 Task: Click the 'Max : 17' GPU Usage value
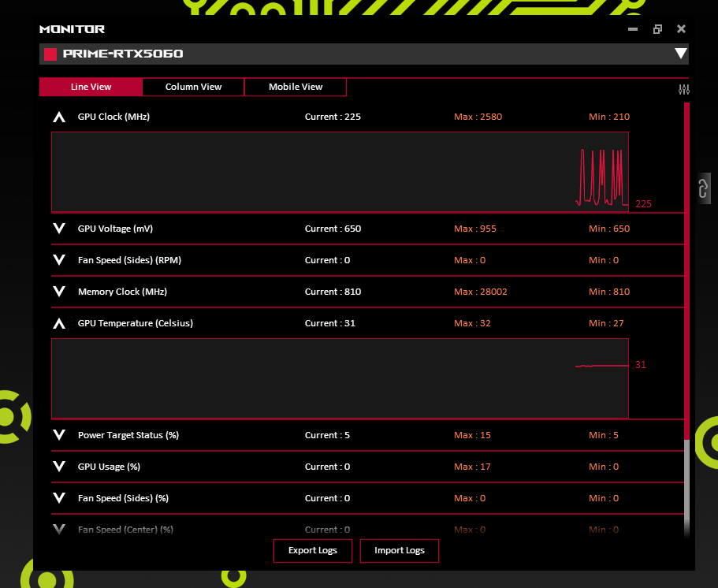[472, 467]
